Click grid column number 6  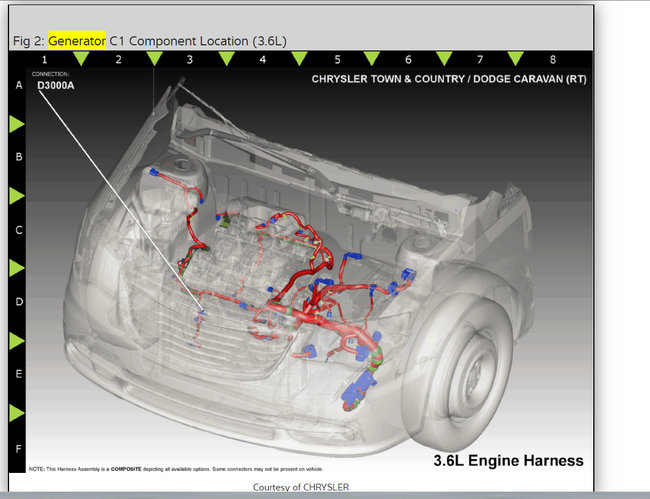coord(408,60)
